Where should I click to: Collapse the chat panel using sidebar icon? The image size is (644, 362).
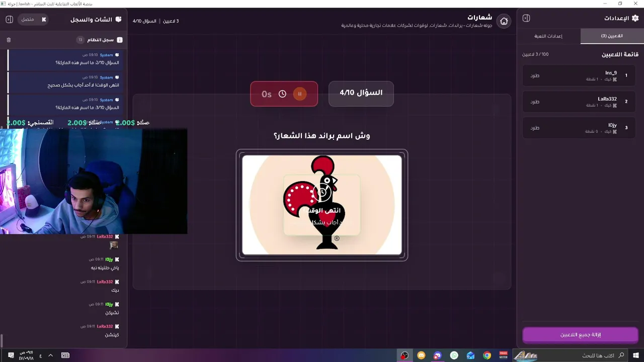[x=9, y=20]
